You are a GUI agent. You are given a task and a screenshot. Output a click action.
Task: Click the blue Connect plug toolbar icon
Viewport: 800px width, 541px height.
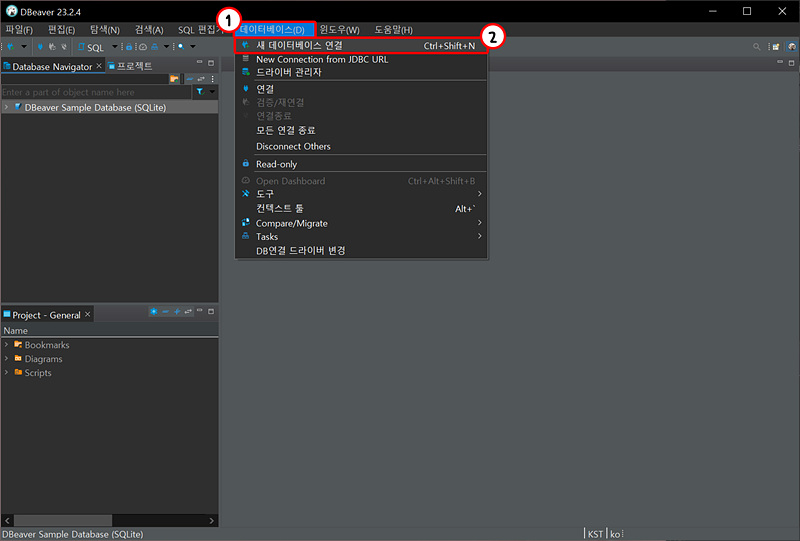[x=40, y=47]
